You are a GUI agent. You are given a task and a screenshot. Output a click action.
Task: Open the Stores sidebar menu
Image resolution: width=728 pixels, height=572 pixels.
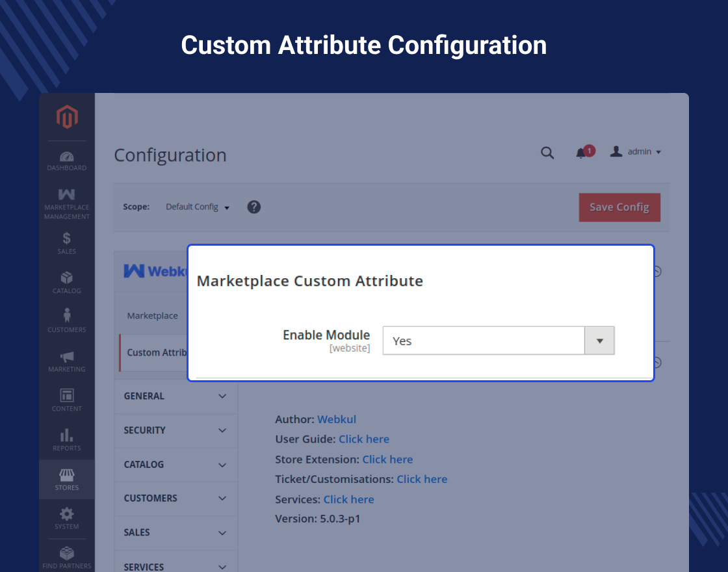[x=67, y=480]
